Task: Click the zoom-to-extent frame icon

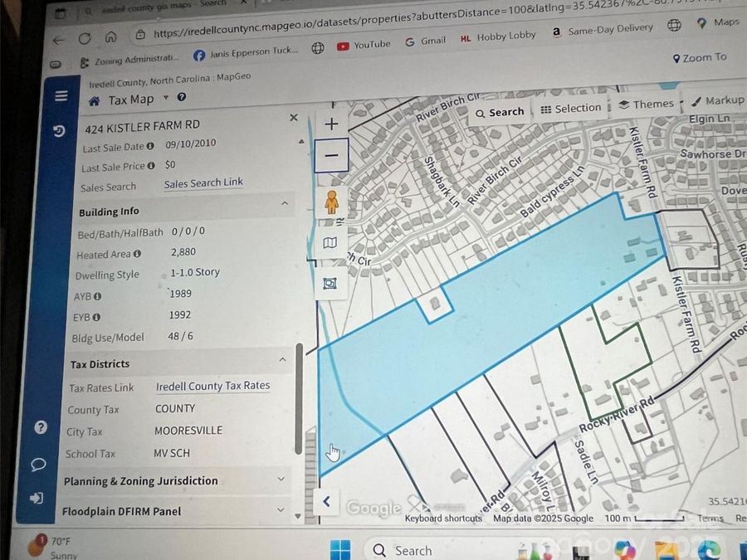Action: (330, 284)
